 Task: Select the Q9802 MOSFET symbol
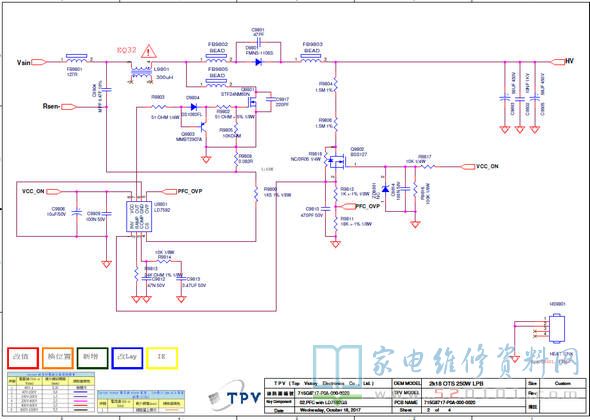pos(337,162)
